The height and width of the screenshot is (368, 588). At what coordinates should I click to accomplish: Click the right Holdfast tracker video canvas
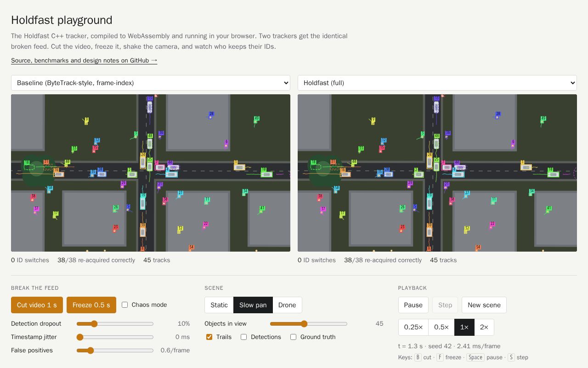click(x=437, y=173)
